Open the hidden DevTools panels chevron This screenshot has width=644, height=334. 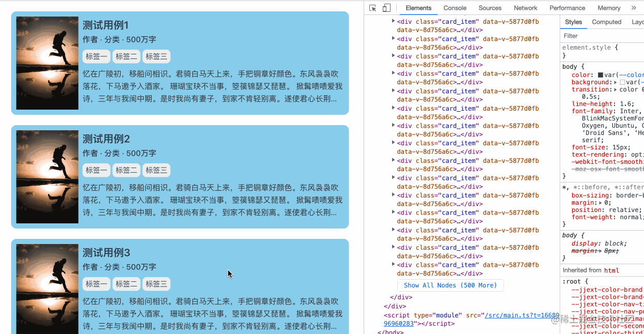pos(634,8)
